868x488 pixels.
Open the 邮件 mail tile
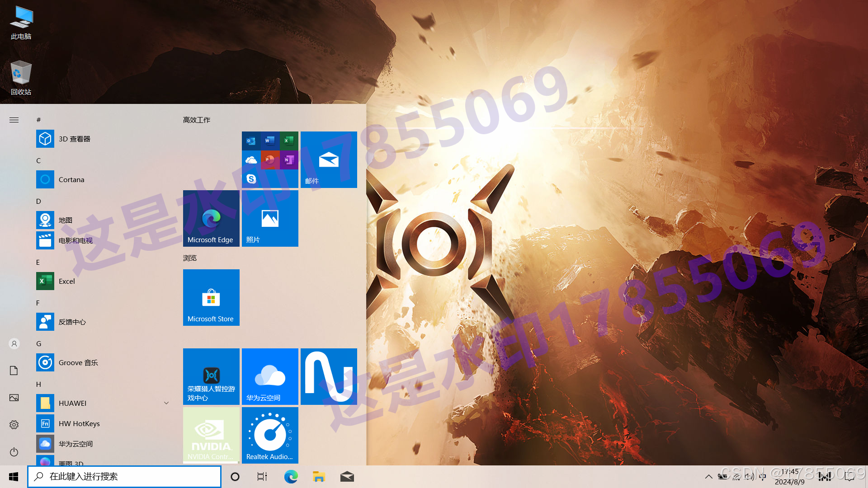click(x=329, y=160)
